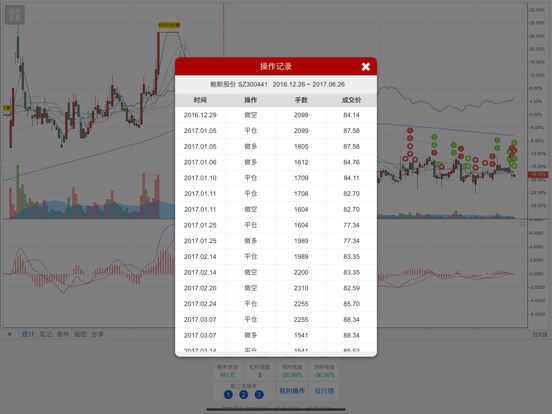This screenshot has width=552, height=414.
Task: Click 做多 in the 2017.01.06 row
Action: coord(251,162)
